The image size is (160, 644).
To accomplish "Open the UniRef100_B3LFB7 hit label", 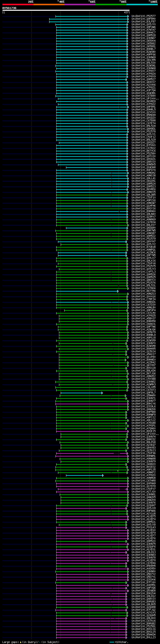I will [x=143, y=21].
